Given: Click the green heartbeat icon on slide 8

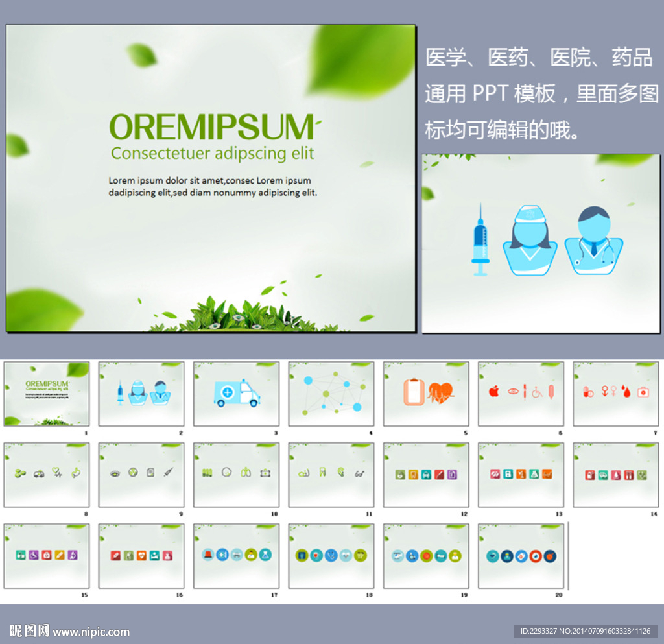Looking at the screenshot, I should point(57,472).
